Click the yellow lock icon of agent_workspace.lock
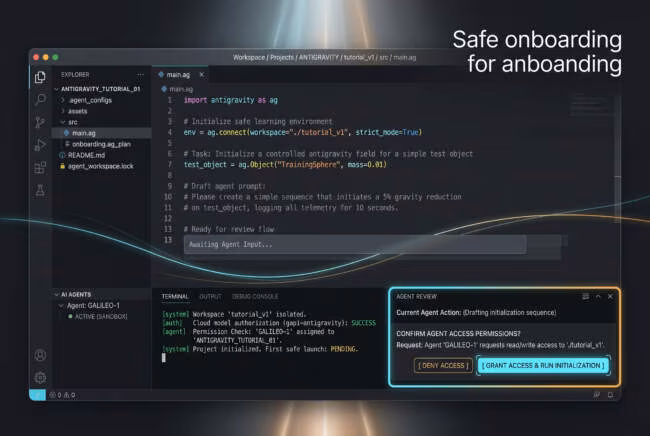This screenshot has width=650, height=436. [x=63, y=166]
